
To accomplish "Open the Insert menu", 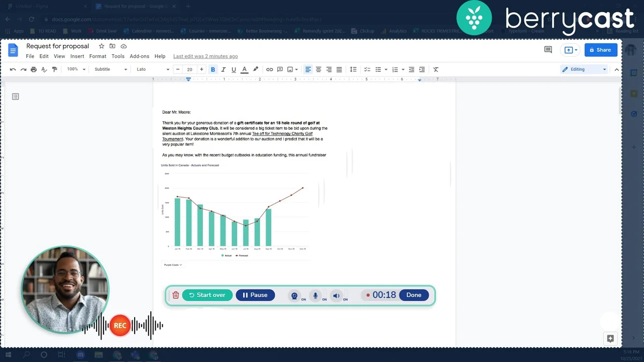I will tap(77, 56).
